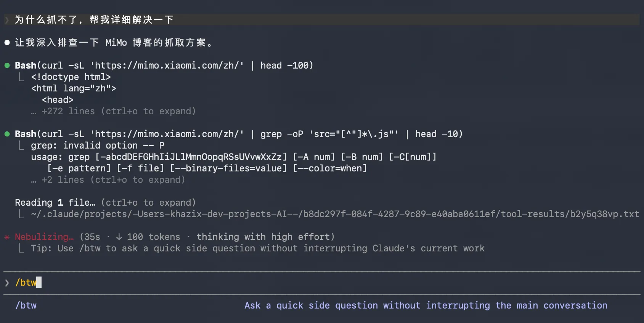Click the mimo.xiaomi.com URL in first Bash command

click(x=167, y=66)
